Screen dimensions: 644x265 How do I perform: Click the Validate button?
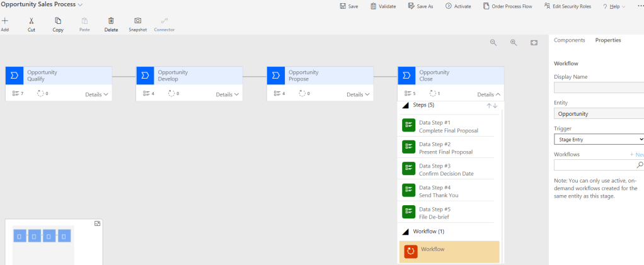click(383, 6)
